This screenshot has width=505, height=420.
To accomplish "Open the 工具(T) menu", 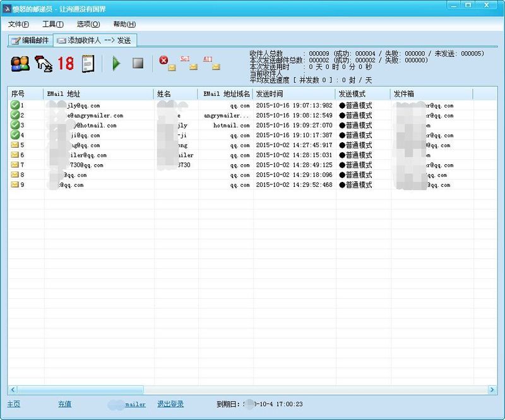I will point(53,24).
